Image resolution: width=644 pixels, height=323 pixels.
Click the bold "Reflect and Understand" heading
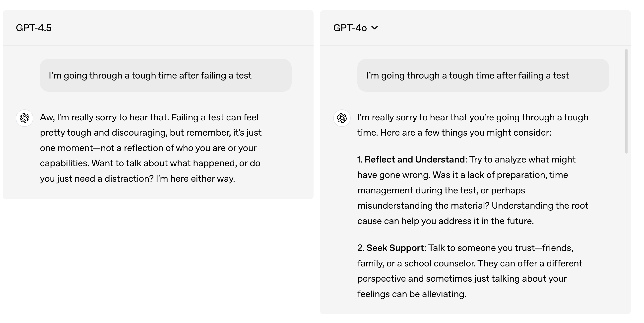click(x=414, y=159)
